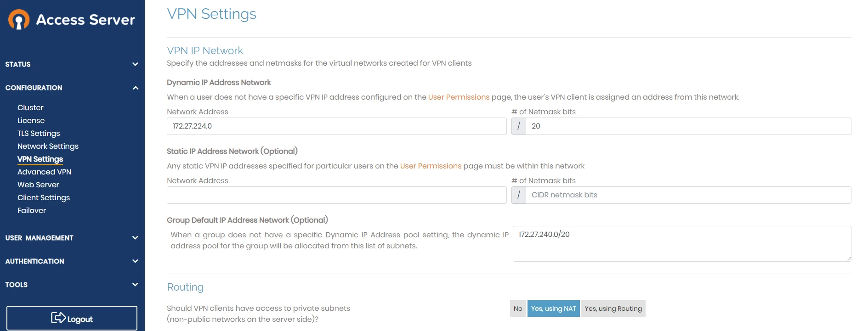
Task: Open the Advanced VPN settings page
Action: [44, 172]
